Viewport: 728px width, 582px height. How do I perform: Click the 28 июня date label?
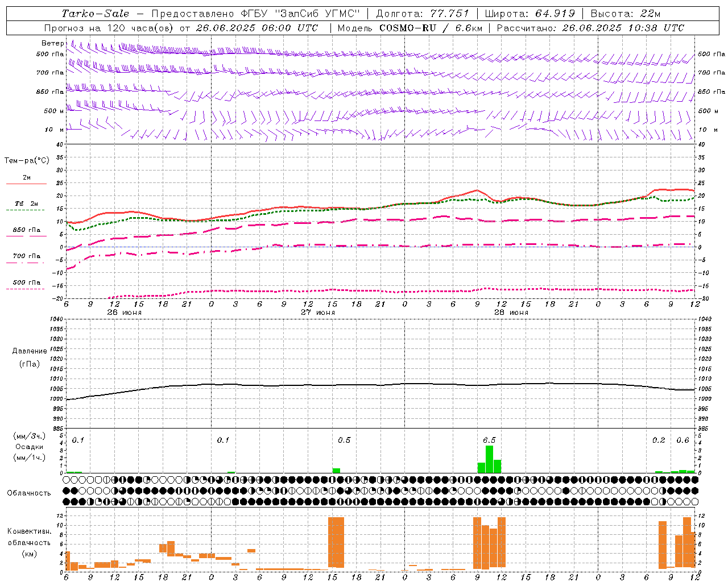coord(511,313)
